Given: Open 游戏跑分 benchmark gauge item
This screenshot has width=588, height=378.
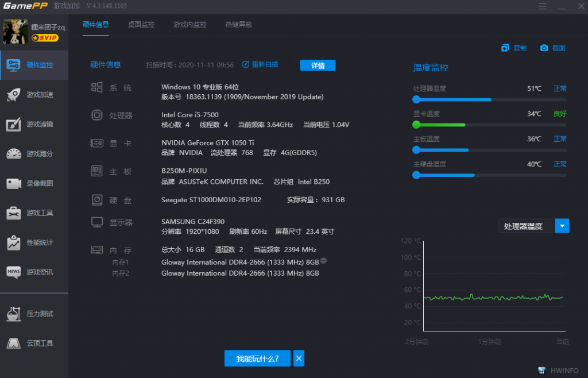Looking at the screenshot, I should coord(34,154).
